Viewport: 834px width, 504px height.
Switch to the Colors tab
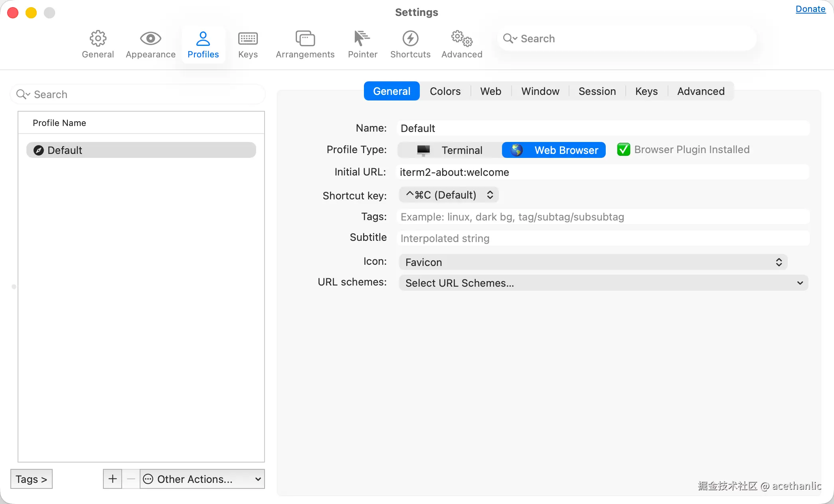445,91
